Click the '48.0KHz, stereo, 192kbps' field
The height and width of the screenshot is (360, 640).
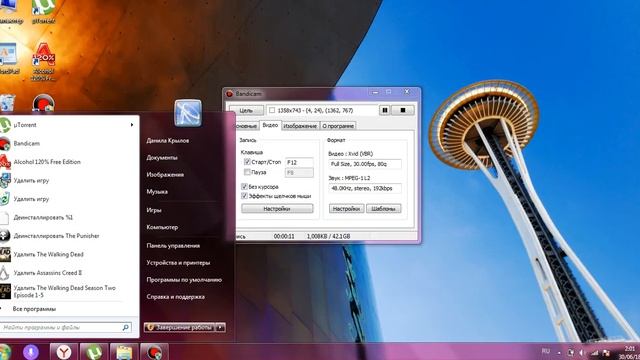[365, 189]
